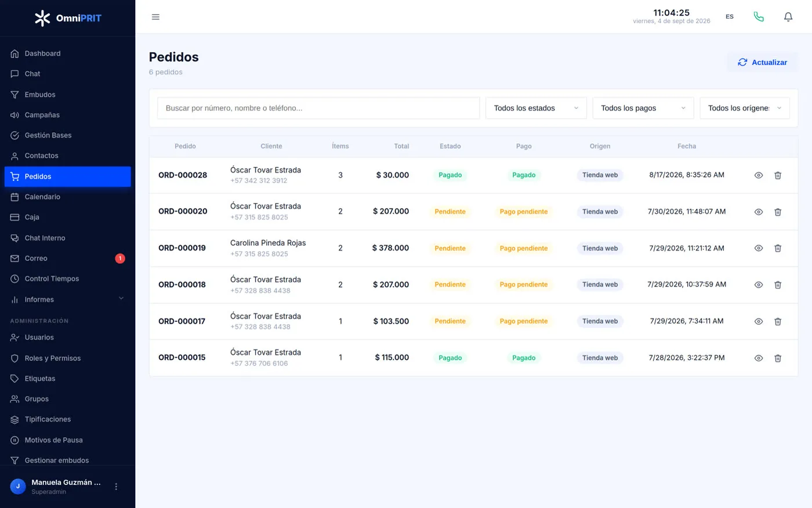Viewport: 812px width, 508px height.
Task: Open Gestión Bases in sidebar
Action: click(67, 135)
